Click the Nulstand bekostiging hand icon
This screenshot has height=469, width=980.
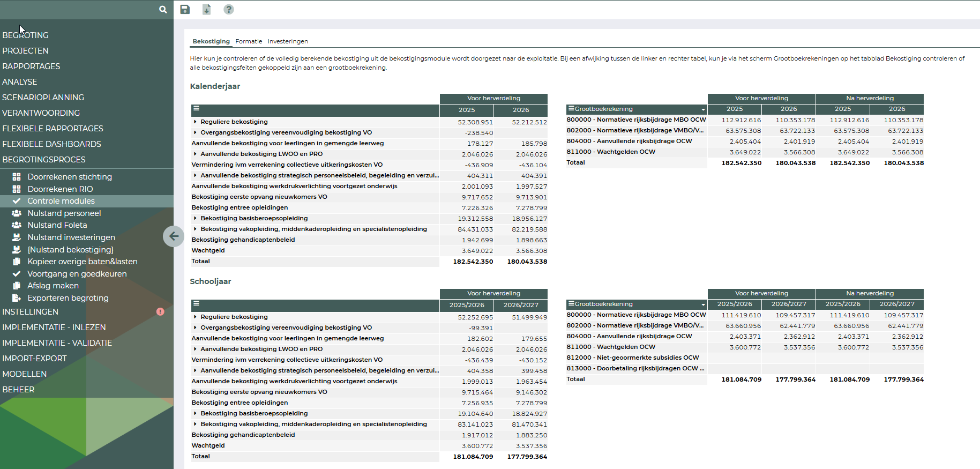[x=17, y=250]
